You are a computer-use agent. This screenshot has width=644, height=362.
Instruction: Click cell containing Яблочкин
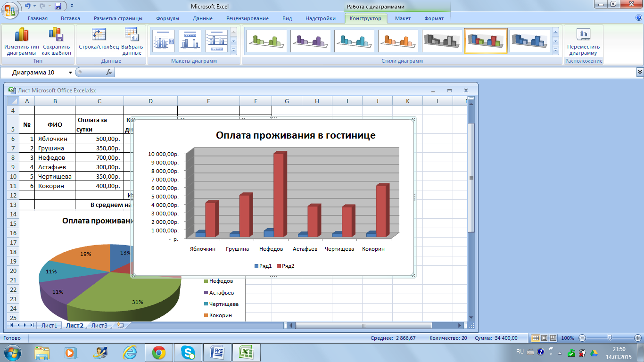[x=55, y=139]
